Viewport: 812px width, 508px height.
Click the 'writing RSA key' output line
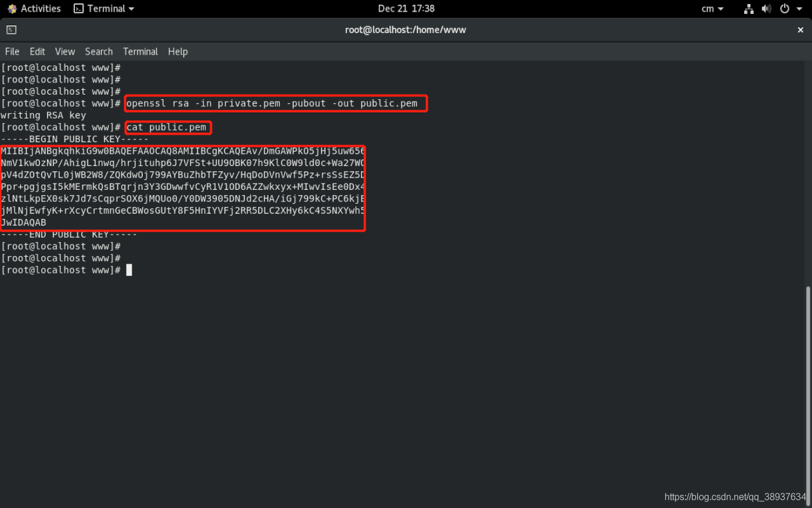pyautogui.click(x=44, y=116)
